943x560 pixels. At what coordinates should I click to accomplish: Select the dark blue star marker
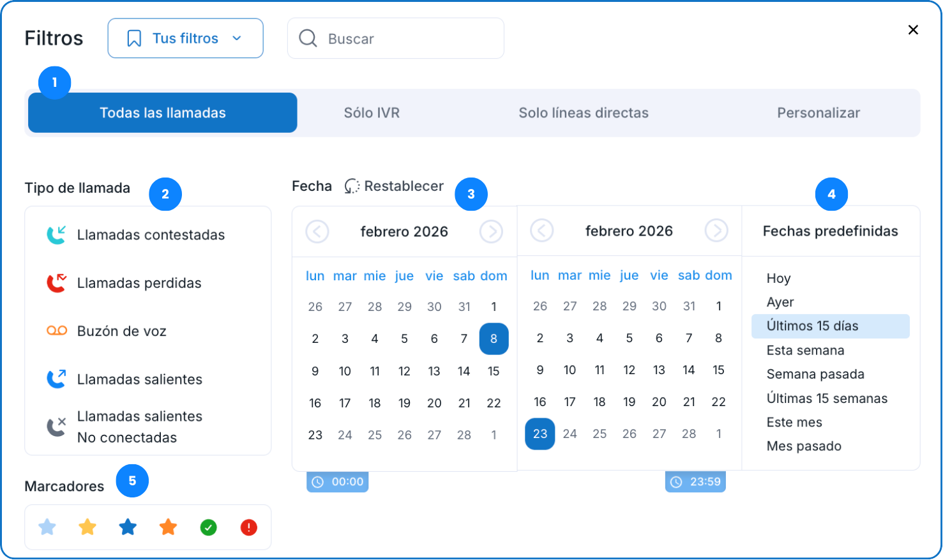coord(128,527)
